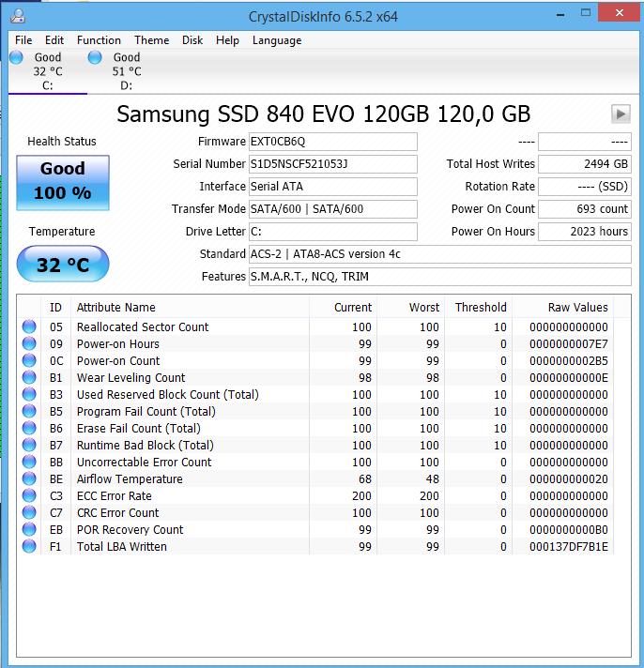Click status orb beside Total LBA Written

29,546
